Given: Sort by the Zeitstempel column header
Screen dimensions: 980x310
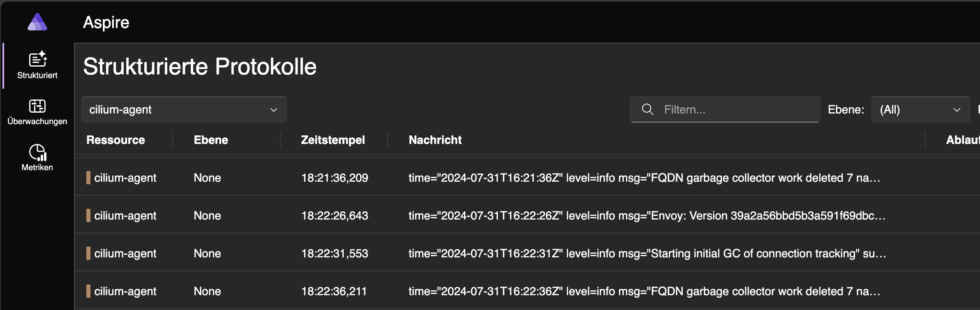Looking at the screenshot, I should (333, 140).
